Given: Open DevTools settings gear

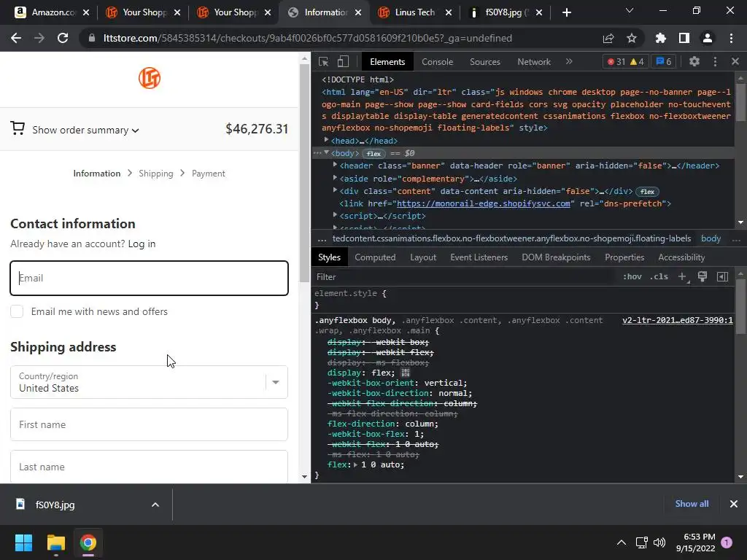Looking at the screenshot, I should (694, 61).
